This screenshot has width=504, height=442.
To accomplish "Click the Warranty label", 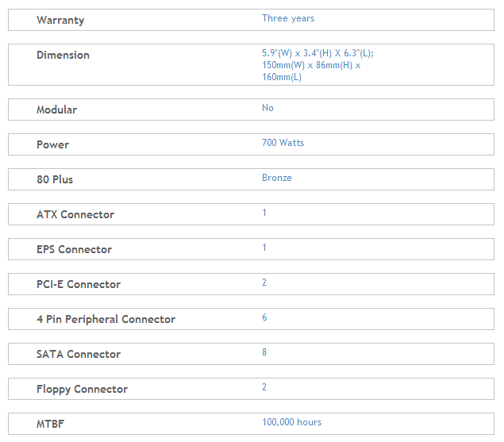I will pos(60,21).
